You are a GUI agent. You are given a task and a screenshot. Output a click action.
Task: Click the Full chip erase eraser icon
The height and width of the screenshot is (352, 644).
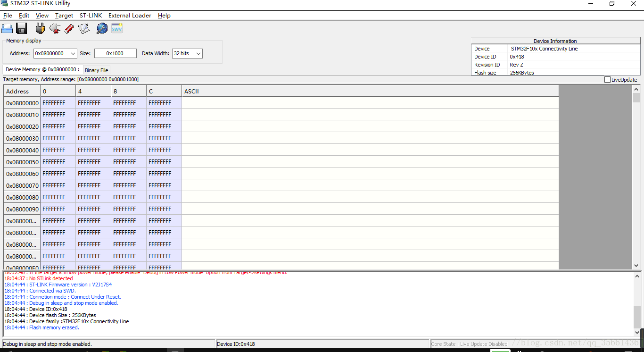[69, 28]
